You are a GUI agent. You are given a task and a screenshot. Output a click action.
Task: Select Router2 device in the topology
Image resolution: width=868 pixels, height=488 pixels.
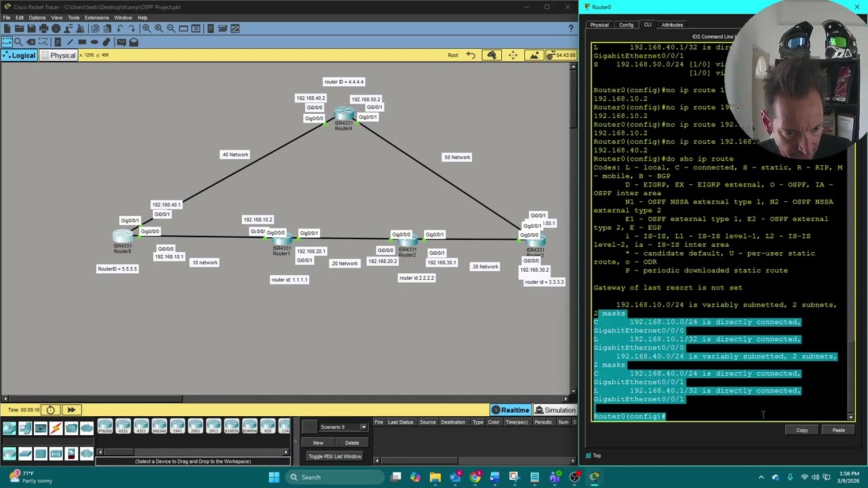click(x=407, y=239)
